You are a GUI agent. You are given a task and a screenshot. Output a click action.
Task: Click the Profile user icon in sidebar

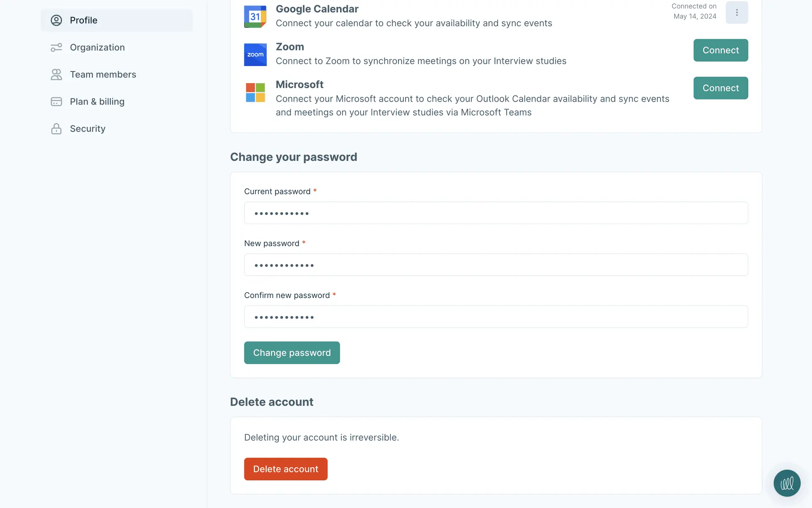click(56, 20)
